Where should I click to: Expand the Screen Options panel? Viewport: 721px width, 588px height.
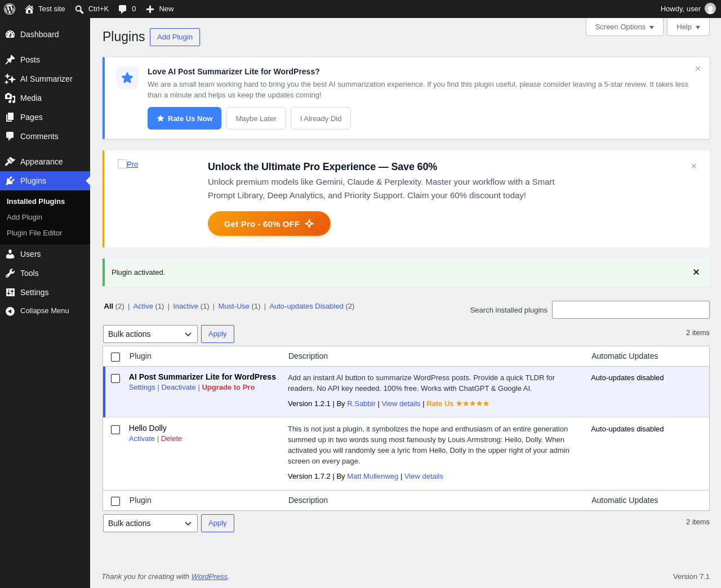click(x=625, y=27)
